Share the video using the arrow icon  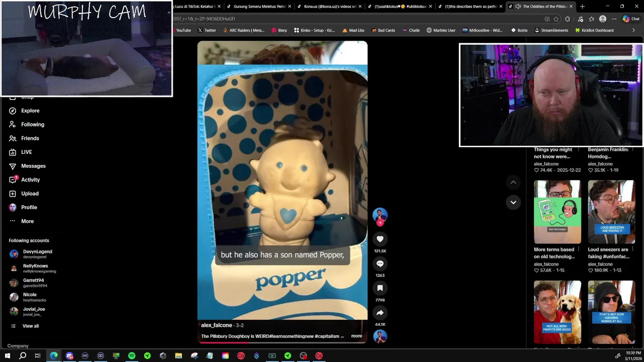(x=380, y=313)
